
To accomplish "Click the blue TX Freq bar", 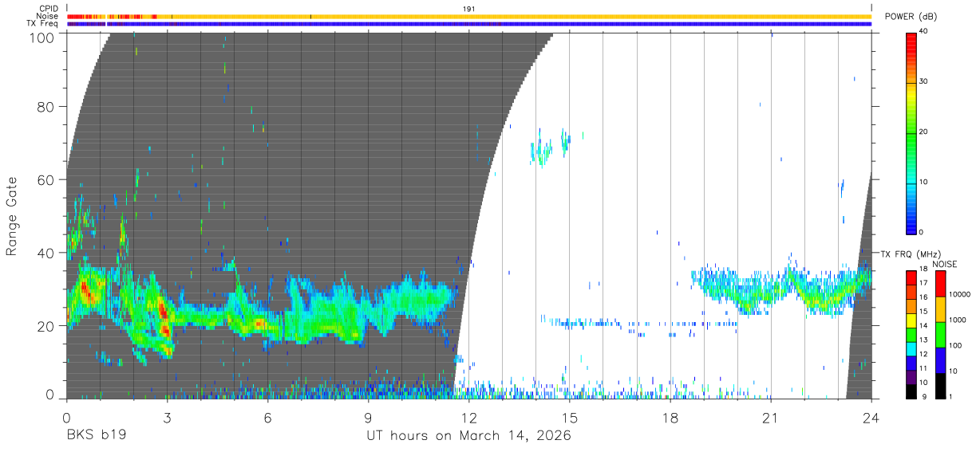I will tap(469, 24).
